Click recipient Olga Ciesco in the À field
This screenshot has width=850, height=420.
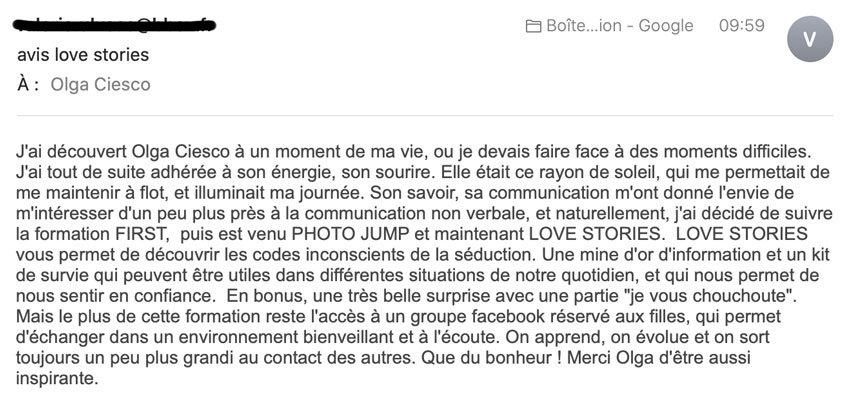(x=100, y=85)
